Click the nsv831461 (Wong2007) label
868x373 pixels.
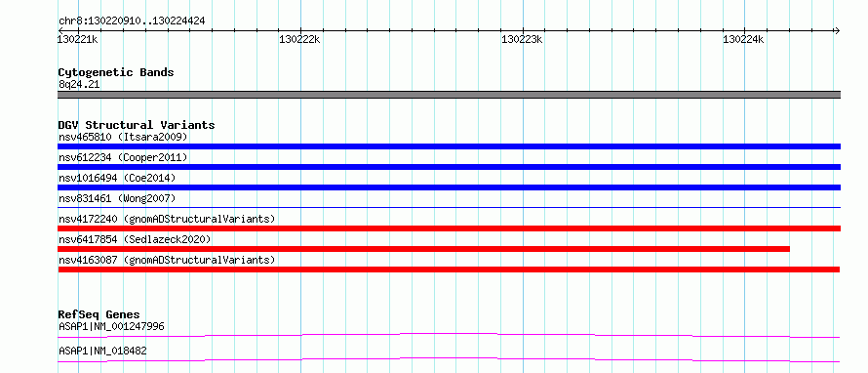pos(117,198)
